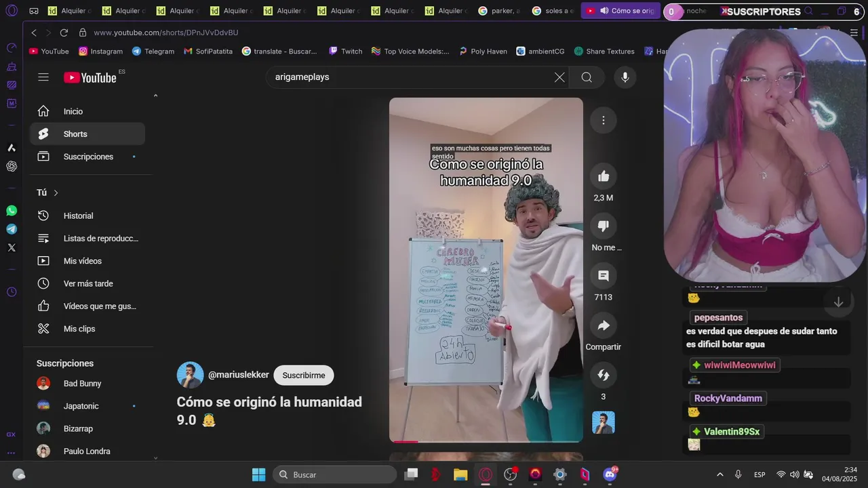Share the Short using Compartir arrow
This screenshot has width=868, height=488.
[x=604, y=326]
